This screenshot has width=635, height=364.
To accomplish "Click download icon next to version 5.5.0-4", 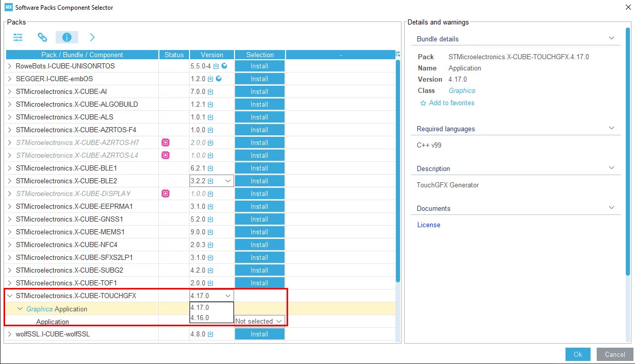I will click(x=216, y=66).
